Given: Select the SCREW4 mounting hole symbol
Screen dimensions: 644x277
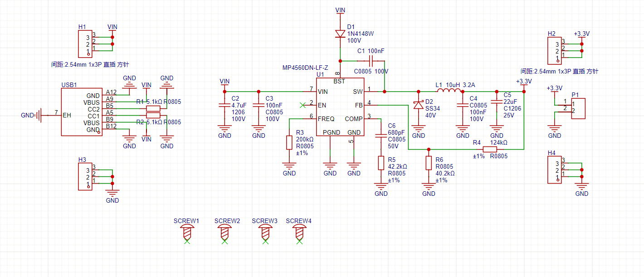Looking at the screenshot, I should point(299,233).
